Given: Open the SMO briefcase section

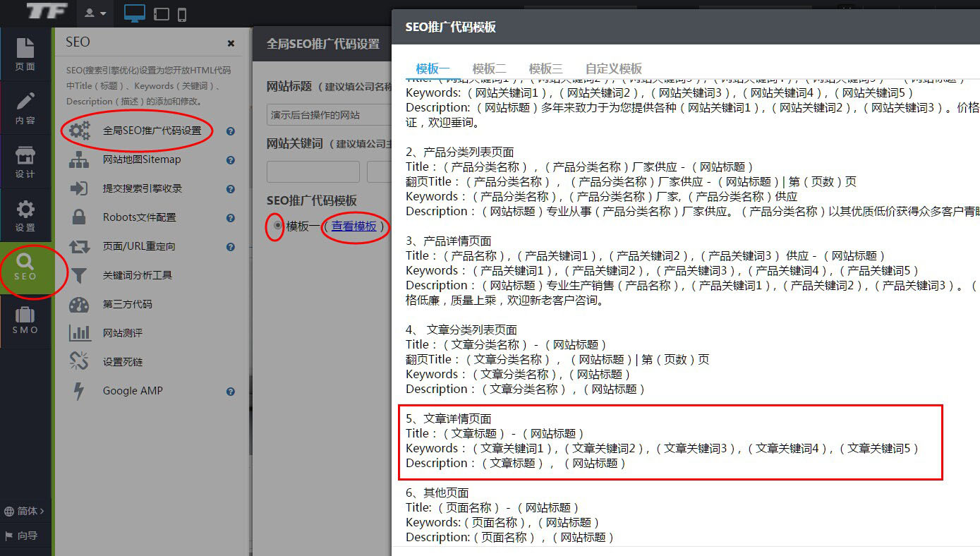Looking at the screenshot, I should coord(25,321).
